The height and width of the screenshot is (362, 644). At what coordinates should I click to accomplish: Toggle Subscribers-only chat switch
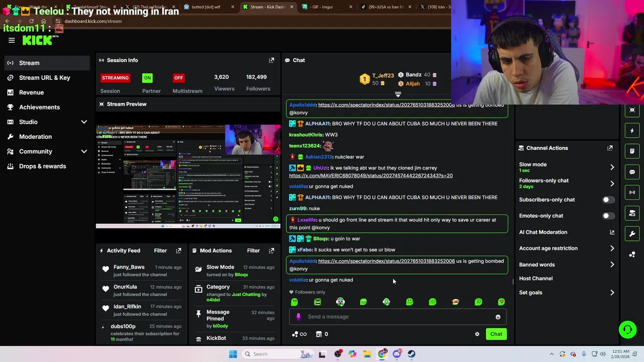click(x=608, y=200)
